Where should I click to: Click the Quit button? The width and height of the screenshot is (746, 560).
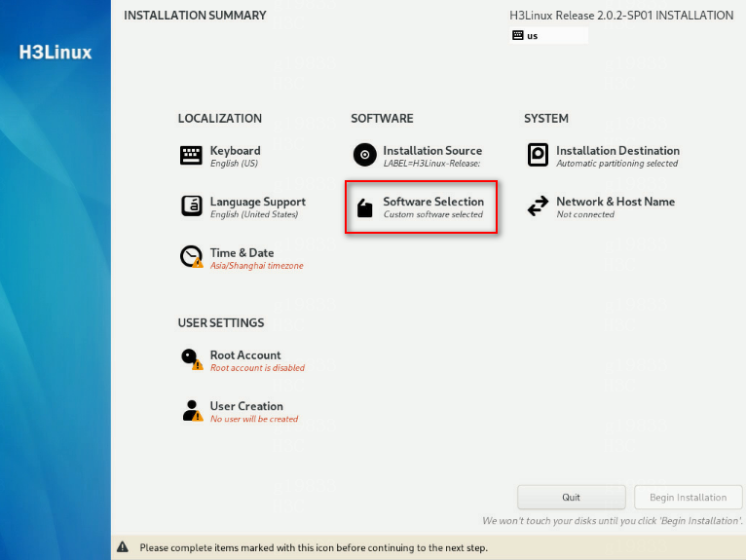point(572,498)
